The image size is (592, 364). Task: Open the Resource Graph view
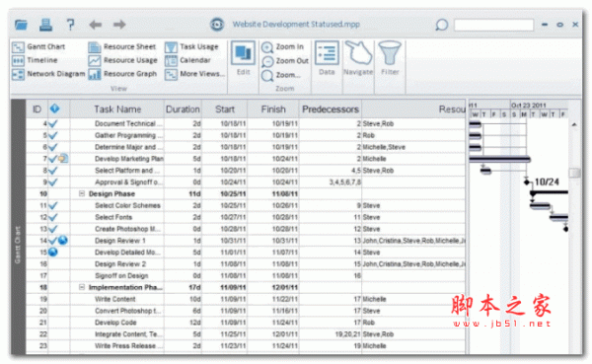122,74
